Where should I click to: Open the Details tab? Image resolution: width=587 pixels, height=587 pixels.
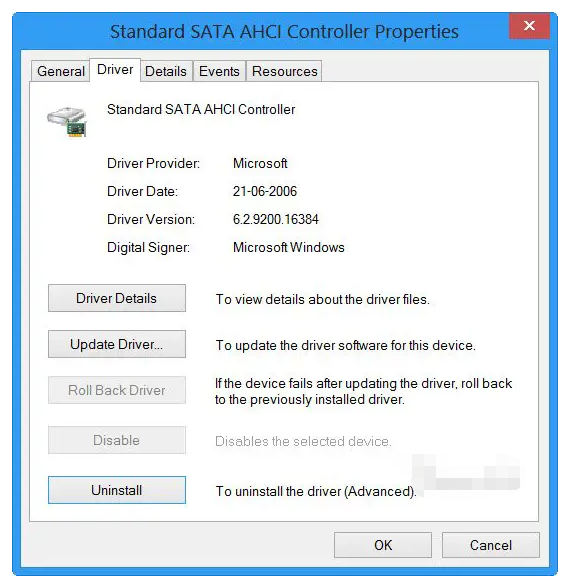[166, 71]
